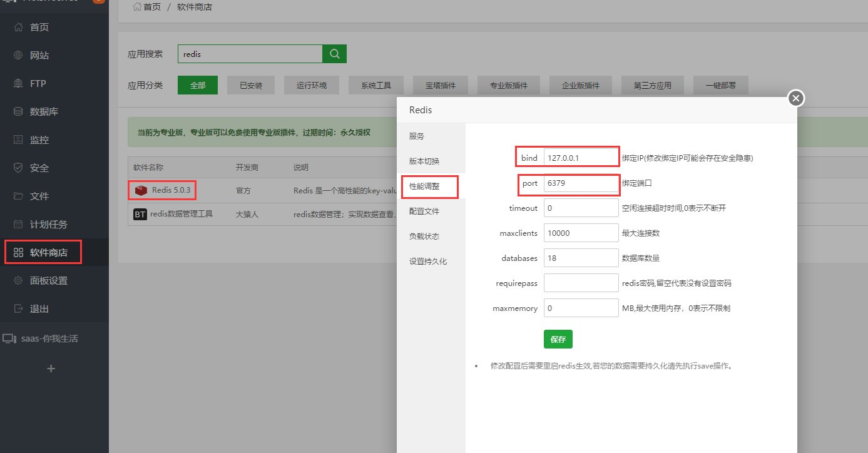Click the FTP icon in sidebar
This screenshot has height=453, width=868.
pos(18,83)
